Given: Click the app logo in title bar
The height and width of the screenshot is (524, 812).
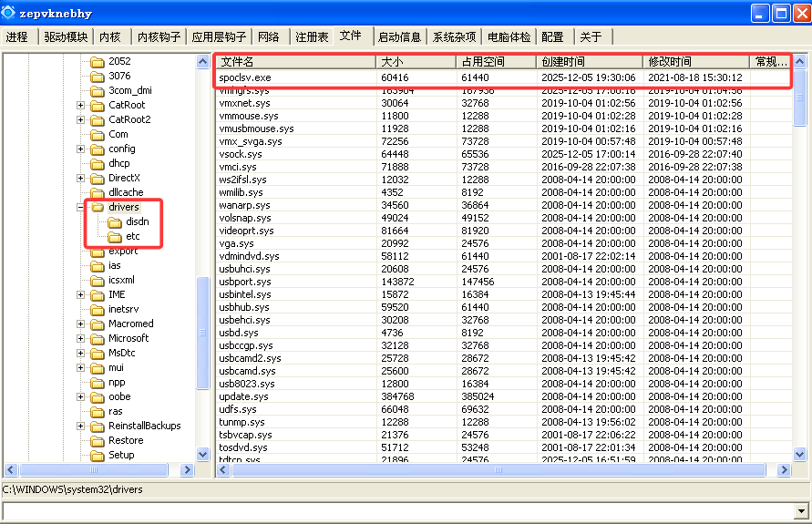Looking at the screenshot, I should click(9, 13).
